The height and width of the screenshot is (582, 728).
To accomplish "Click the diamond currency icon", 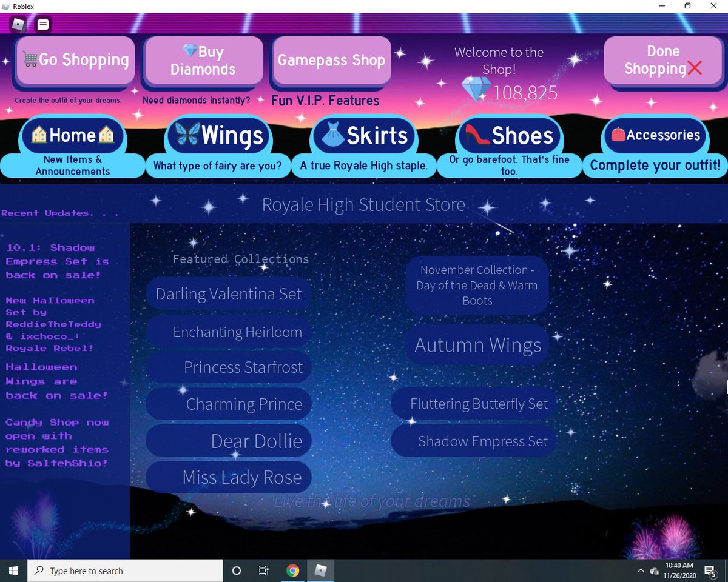I will (x=476, y=90).
